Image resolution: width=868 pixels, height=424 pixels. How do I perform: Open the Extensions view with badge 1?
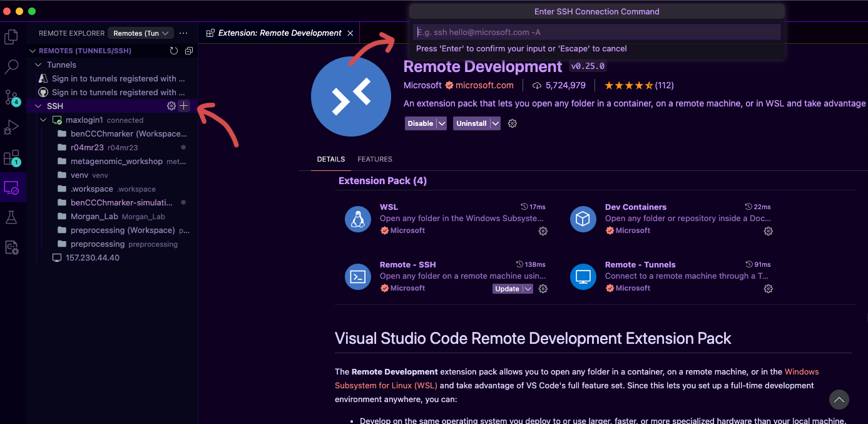(x=12, y=158)
